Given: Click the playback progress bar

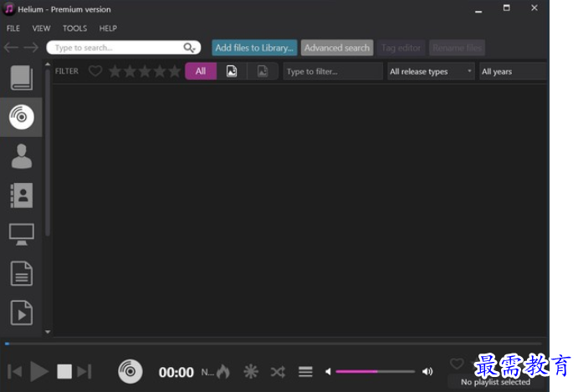Looking at the screenshot, I should [274, 344].
